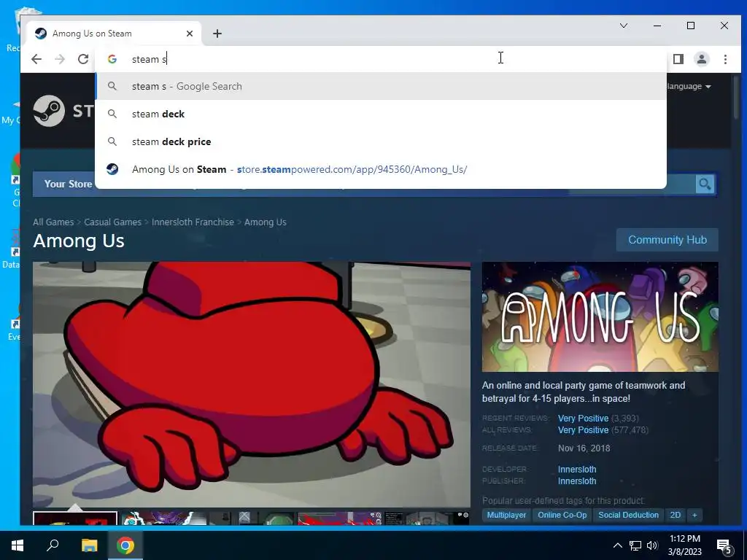Select the Online Co-Op tag
The image size is (747, 560).
[x=562, y=515]
